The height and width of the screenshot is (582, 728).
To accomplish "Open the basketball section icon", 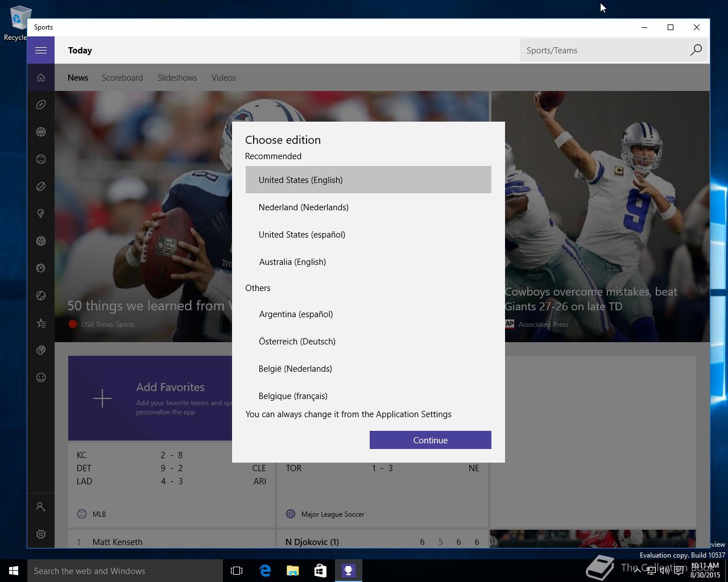I will (41, 132).
